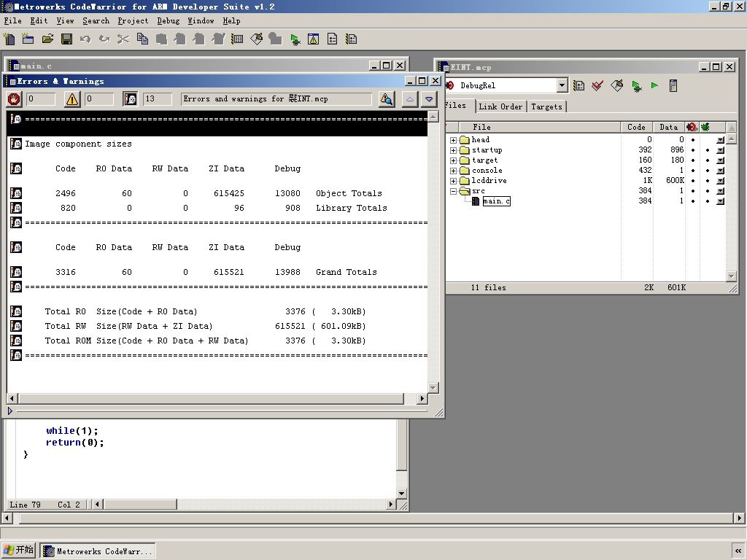Image resolution: width=747 pixels, height=560 pixels.
Task: Click the taskbar tray expand chevron
Action: tap(738, 551)
